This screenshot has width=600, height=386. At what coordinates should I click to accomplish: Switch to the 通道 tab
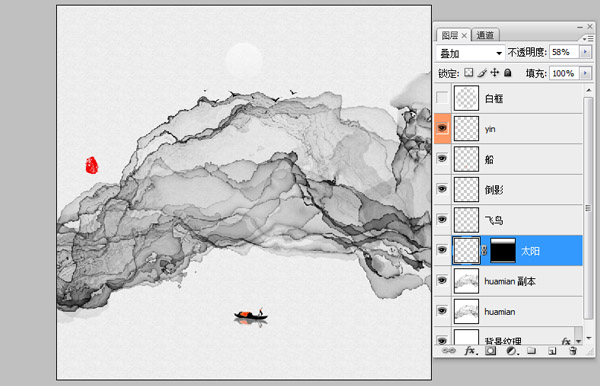[485, 35]
